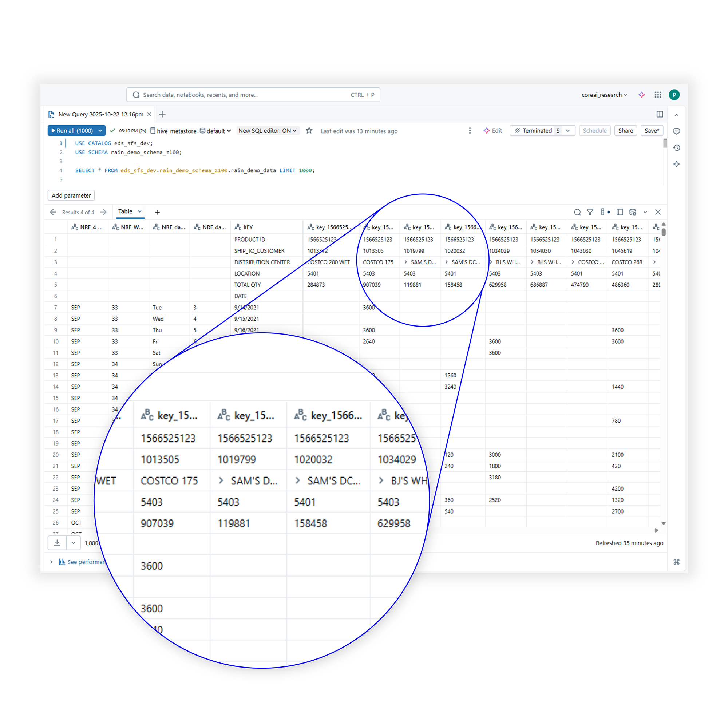This screenshot has width=728, height=728.
Task: Download the query results
Action: (57, 543)
